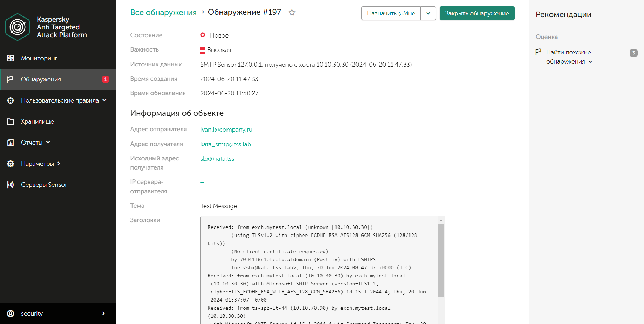Viewport: 644px width, 324px height.
Task: Click the Обнаружение #197 title
Action: [244, 12]
